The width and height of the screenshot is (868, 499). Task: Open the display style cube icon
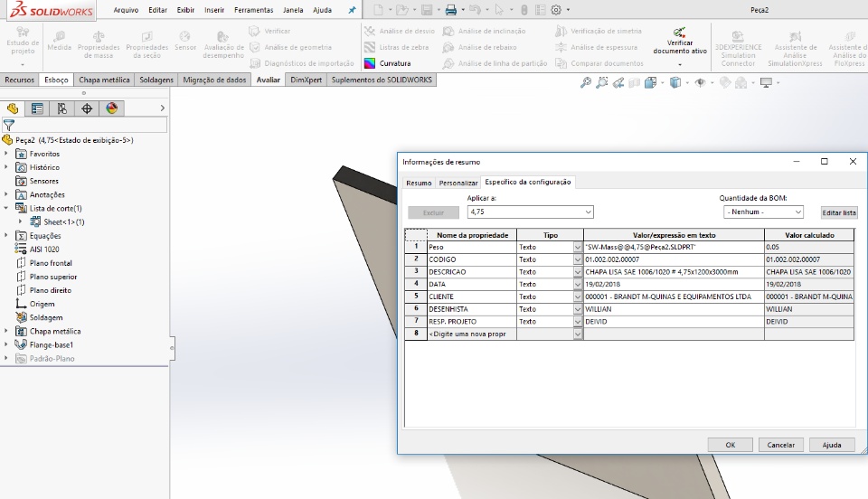click(675, 83)
